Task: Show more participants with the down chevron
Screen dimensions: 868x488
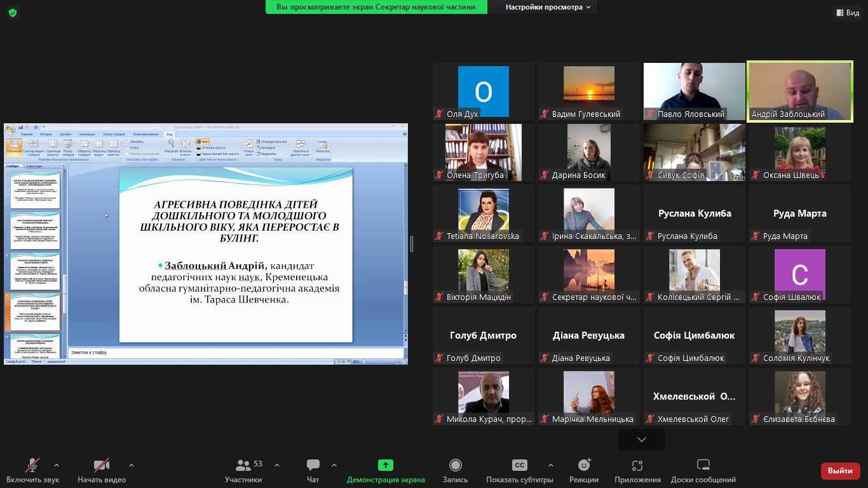Action: point(641,439)
